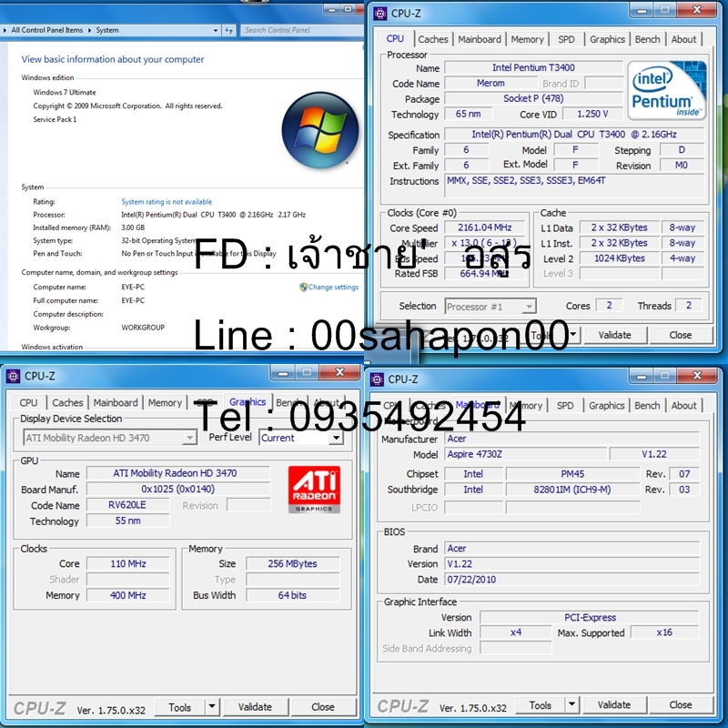Open About tab in top-right CPU-Z
This screenshot has width=728, height=728.
coord(683,39)
